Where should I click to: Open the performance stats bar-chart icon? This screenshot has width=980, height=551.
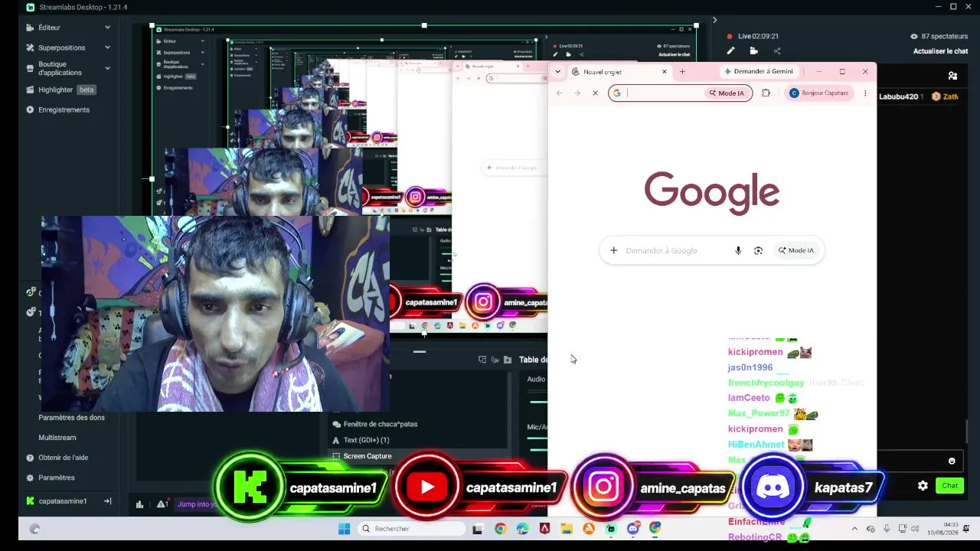[x=139, y=504]
